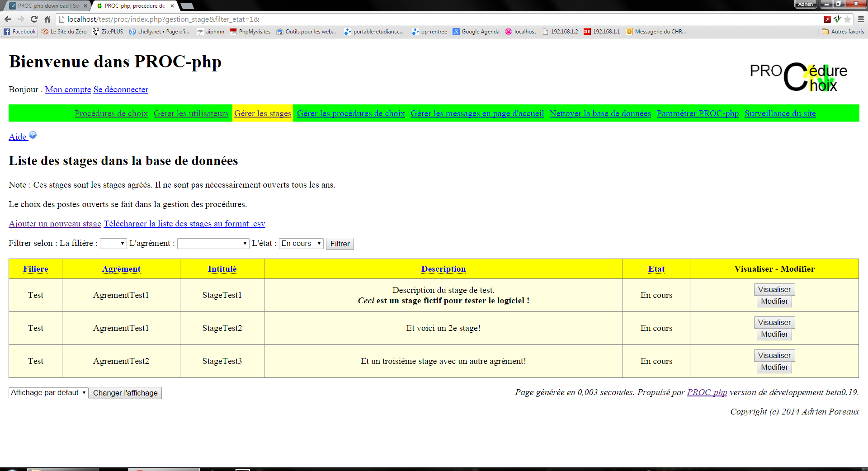Click the browser Home icon
The height and width of the screenshot is (471, 868).
pyautogui.click(x=47, y=19)
